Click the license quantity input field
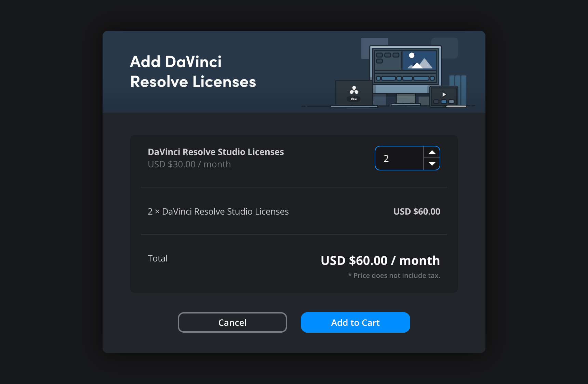The height and width of the screenshot is (384, 588). (x=399, y=158)
